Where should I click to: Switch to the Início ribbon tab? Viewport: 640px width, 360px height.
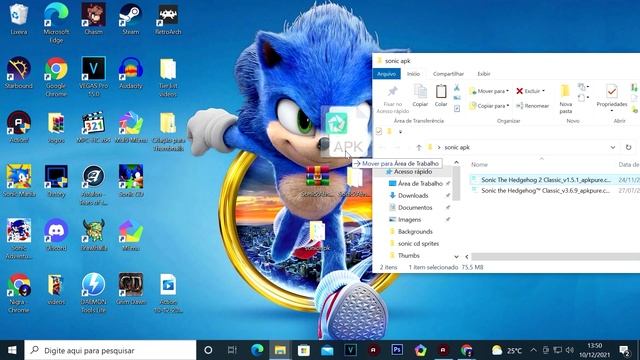[413, 74]
